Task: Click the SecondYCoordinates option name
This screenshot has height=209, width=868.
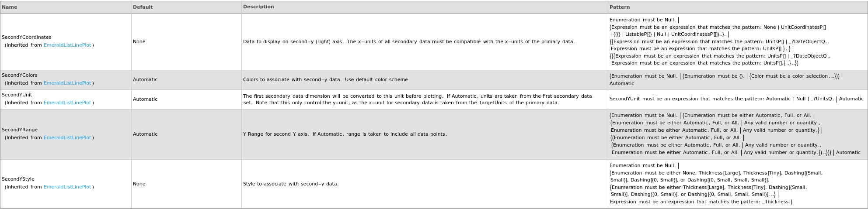Action: (x=27, y=38)
